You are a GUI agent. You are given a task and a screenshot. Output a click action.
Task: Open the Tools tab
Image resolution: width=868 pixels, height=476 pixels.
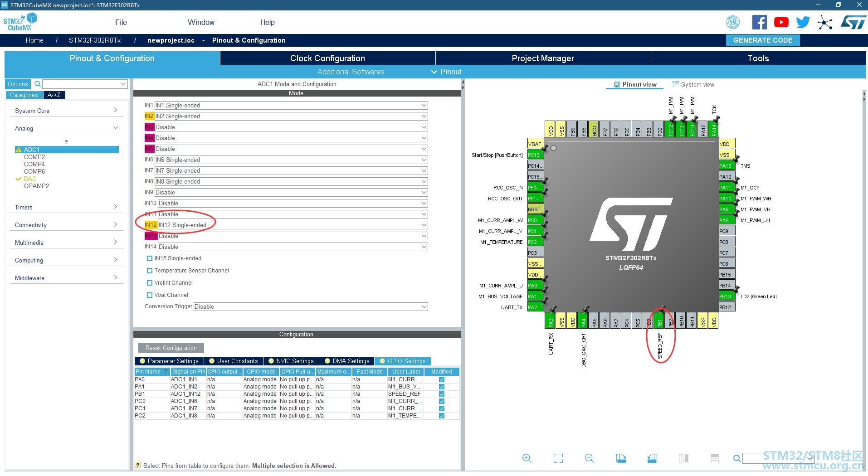(758, 58)
